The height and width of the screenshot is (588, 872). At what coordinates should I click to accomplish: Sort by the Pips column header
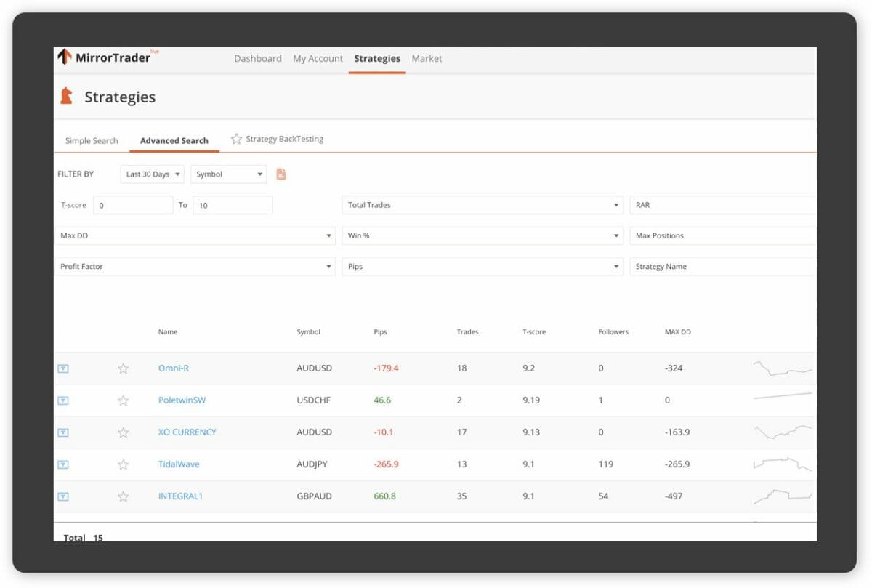[x=380, y=332]
